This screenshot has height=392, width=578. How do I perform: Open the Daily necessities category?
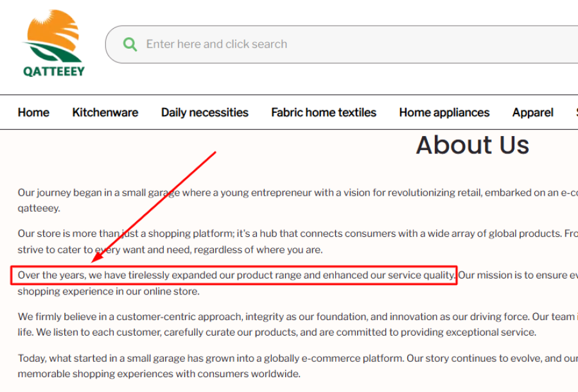[204, 112]
